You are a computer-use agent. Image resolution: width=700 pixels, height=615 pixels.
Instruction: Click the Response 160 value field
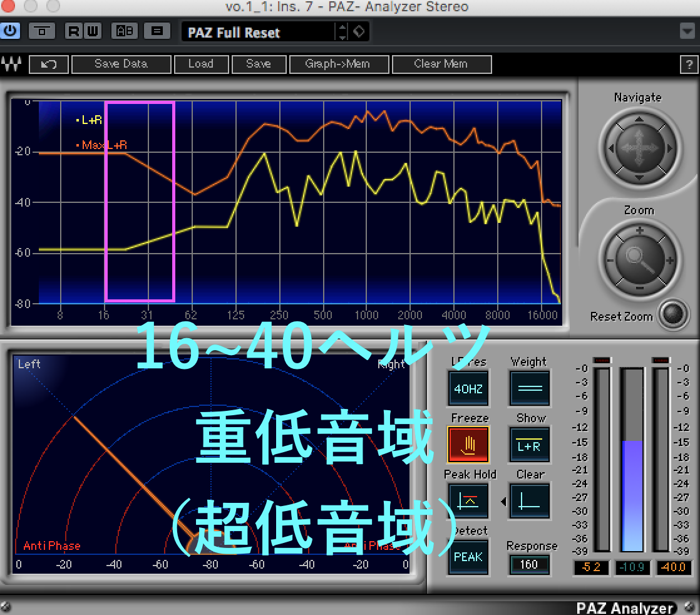coord(529,564)
